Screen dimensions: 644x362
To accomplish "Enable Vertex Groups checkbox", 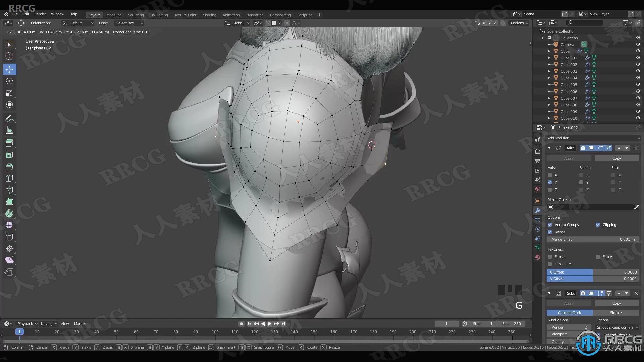I will (x=550, y=224).
